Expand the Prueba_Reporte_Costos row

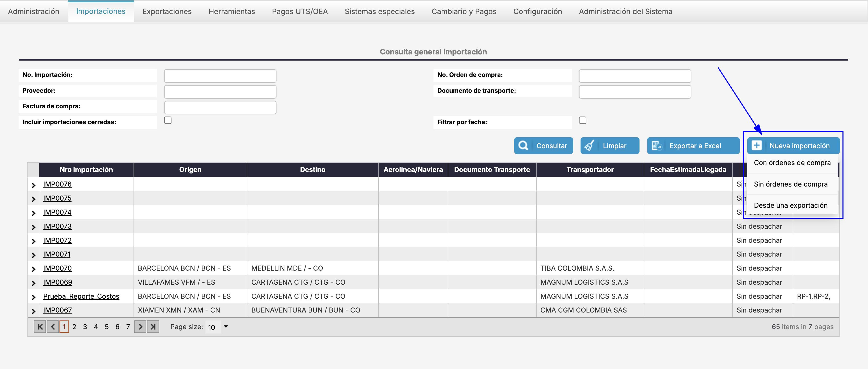pos(33,297)
